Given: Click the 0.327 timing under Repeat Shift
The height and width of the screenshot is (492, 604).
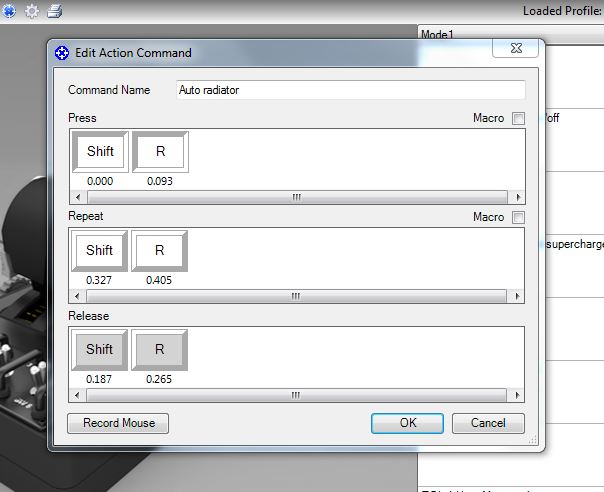Looking at the screenshot, I should [x=99, y=280].
